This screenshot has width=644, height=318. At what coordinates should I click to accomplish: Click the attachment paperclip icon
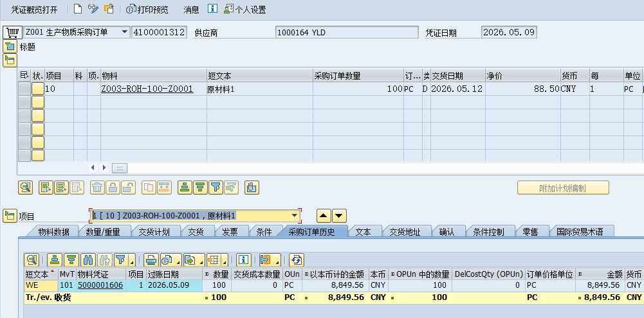(252, 188)
